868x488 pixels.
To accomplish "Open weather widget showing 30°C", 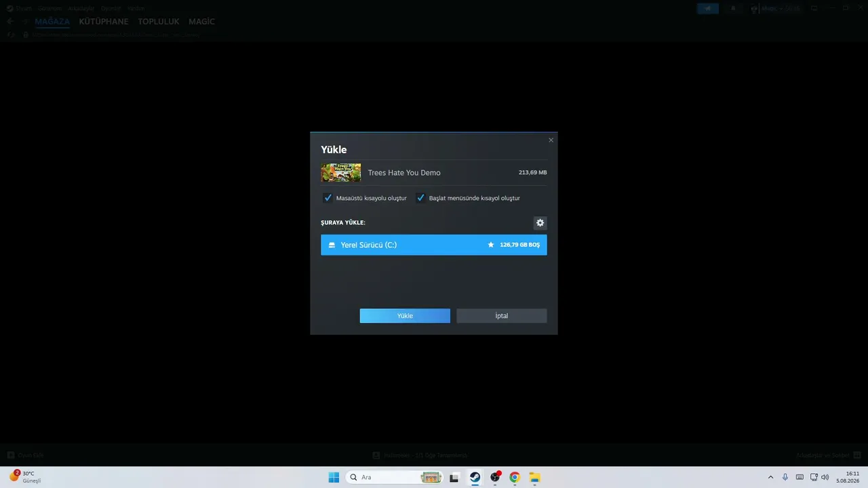I will [x=25, y=477].
